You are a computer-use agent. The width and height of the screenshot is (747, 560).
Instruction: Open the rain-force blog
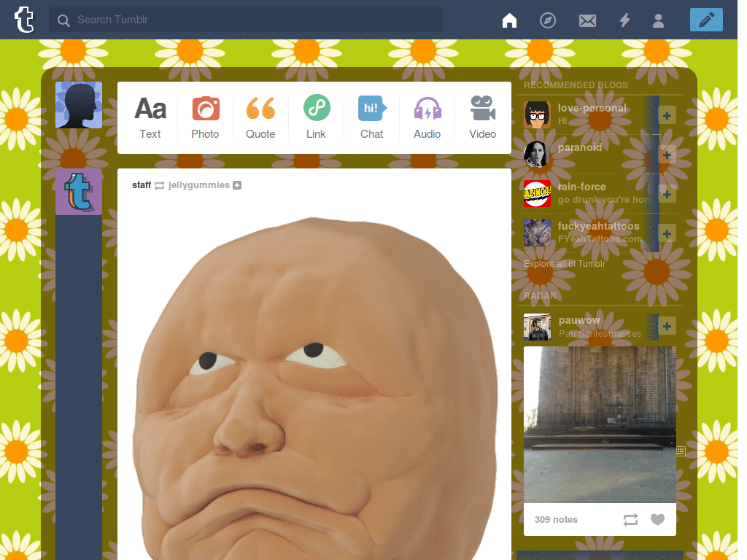coord(581,187)
